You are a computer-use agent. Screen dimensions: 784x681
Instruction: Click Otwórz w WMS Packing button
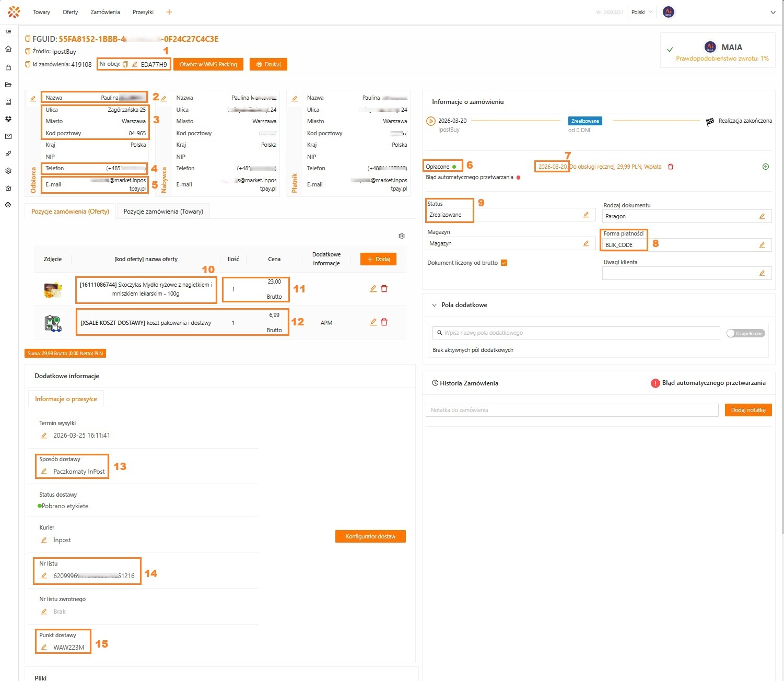click(x=208, y=64)
